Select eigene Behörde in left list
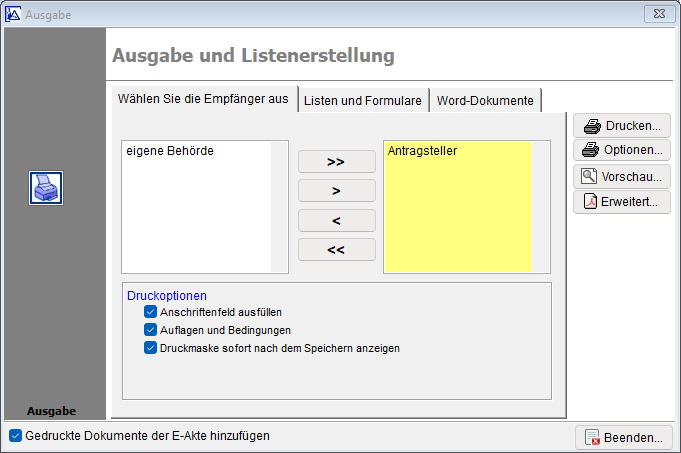The image size is (681, 453). point(170,152)
